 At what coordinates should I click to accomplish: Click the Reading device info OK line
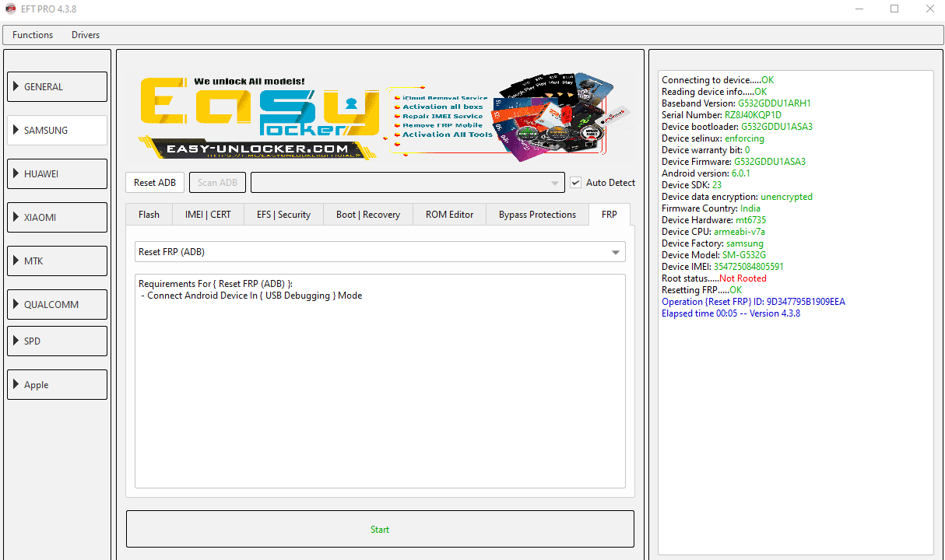click(715, 92)
